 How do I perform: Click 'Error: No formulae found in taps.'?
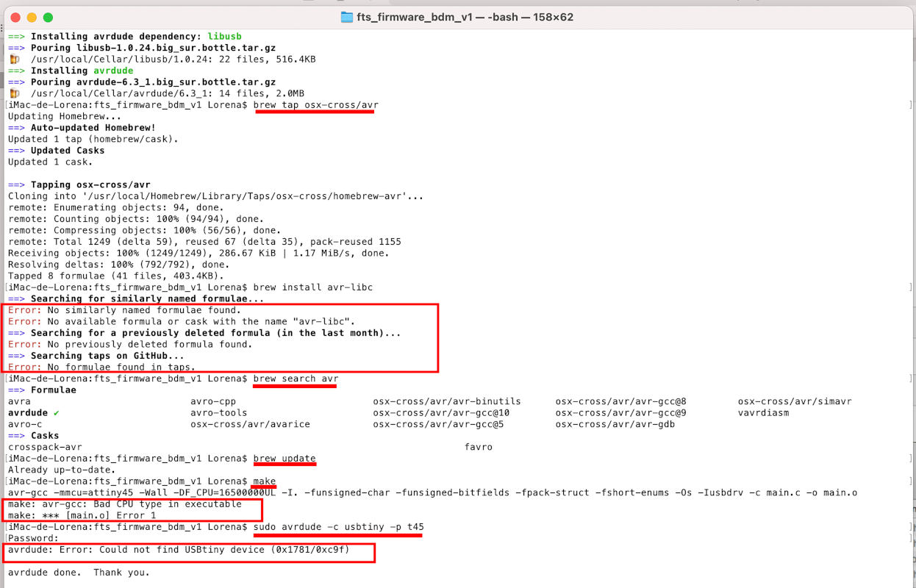(102, 367)
